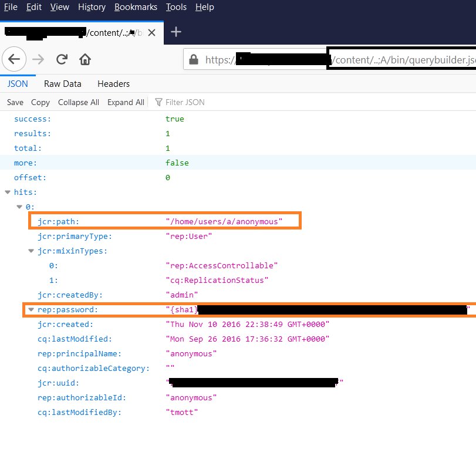Click the "Mon Sep 26 2016 17:36:32" value
Screen dimensions: 476x476
[248, 339]
